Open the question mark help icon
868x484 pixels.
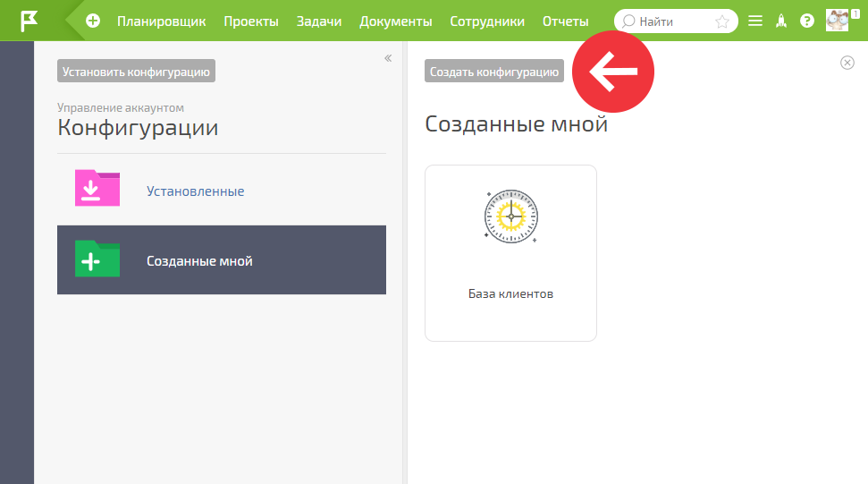pyautogui.click(x=807, y=21)
